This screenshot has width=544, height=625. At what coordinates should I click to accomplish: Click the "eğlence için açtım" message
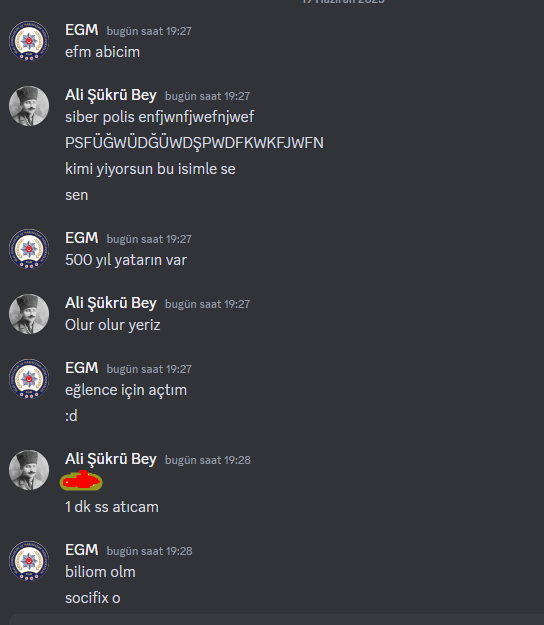point(126,390)
